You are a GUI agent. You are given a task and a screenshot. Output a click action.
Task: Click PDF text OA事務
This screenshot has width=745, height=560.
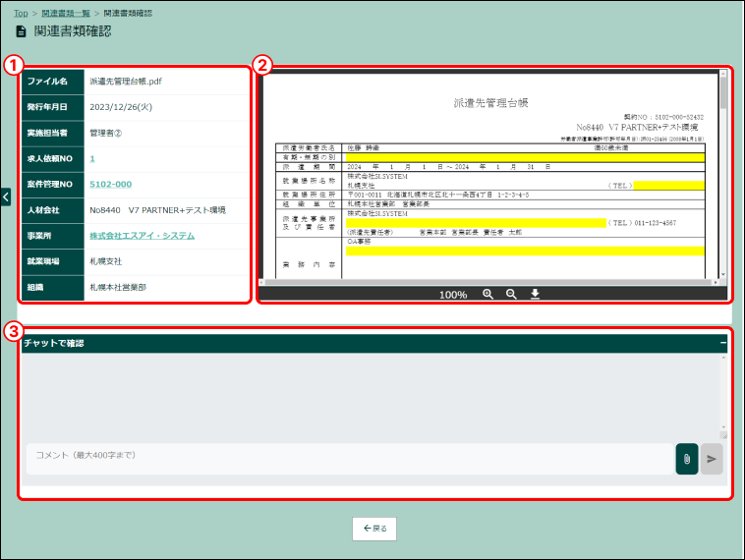[359, 242]
